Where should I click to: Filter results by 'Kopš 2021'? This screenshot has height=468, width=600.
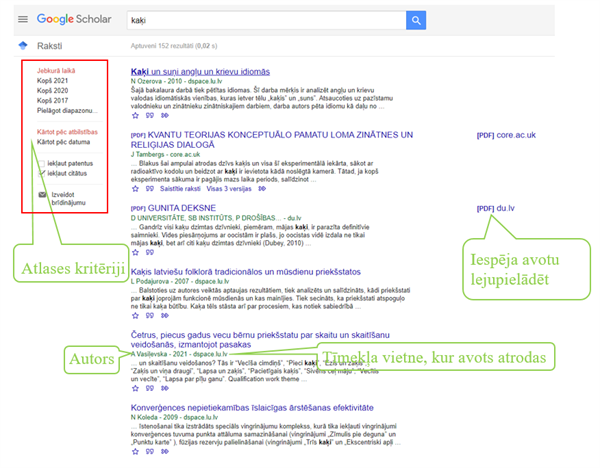tap(52, 81)
